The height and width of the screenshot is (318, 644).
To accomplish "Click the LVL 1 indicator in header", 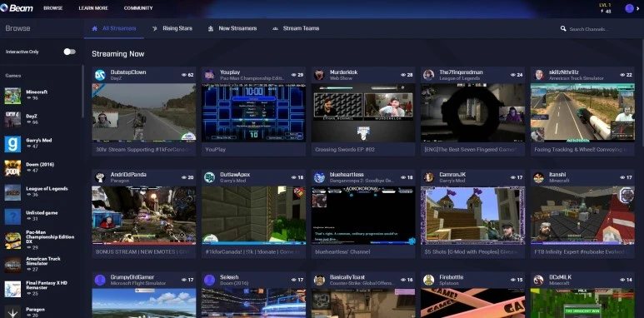I will coord(606,5).
